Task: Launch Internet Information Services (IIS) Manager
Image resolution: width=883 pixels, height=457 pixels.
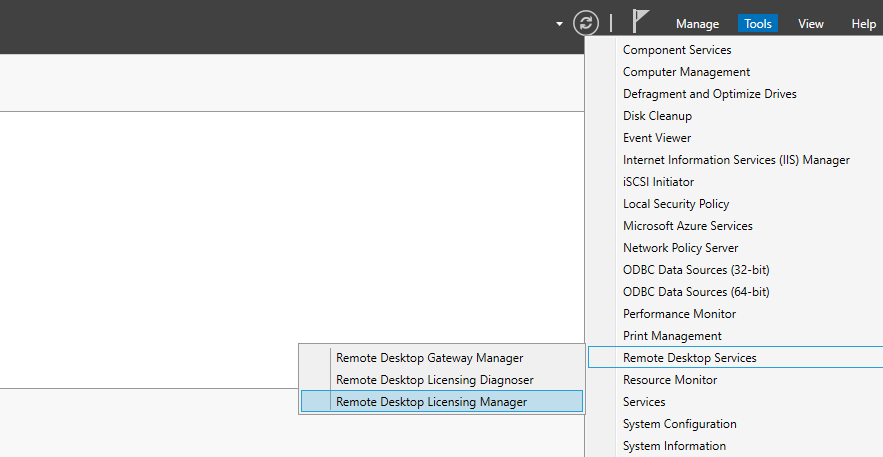Action: point(735,159)
